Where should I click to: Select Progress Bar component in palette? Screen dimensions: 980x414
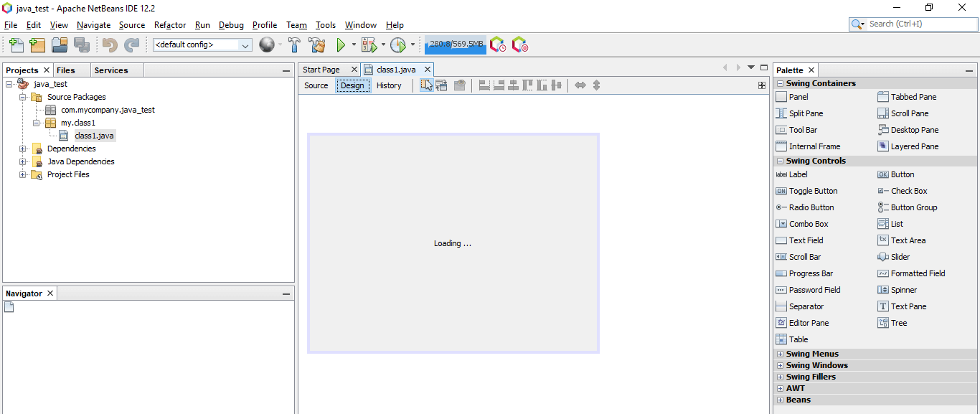tap(804, 273)
